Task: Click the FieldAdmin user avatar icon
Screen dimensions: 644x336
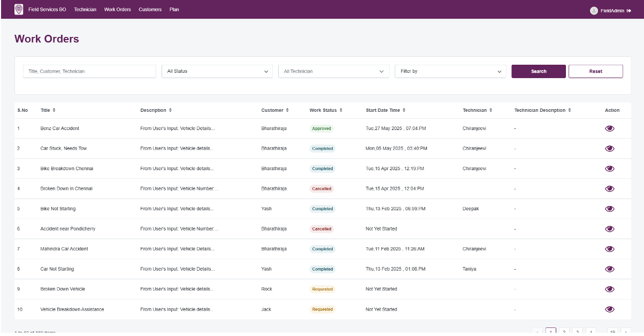Action: [x=594, y=11]
